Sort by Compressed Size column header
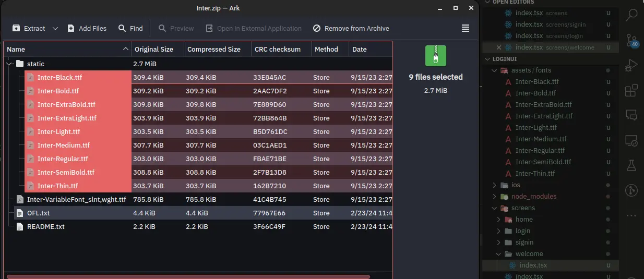Screen dimensions: 644x279 pyautogui.click(x=217, y=49)
